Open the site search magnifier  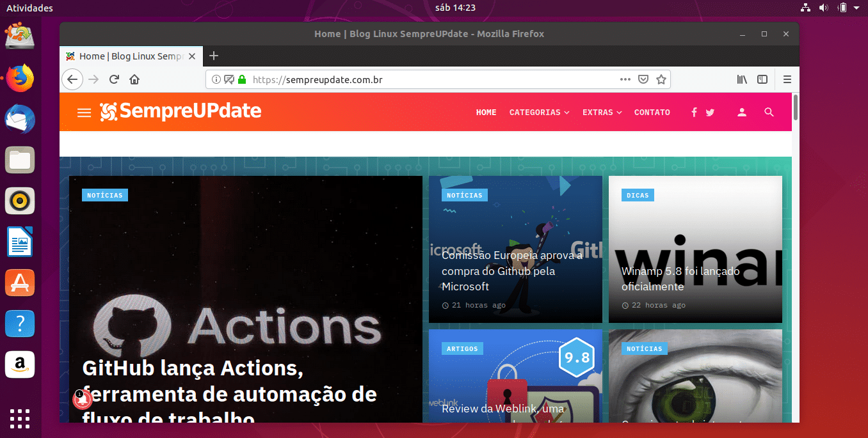[769, 112]
